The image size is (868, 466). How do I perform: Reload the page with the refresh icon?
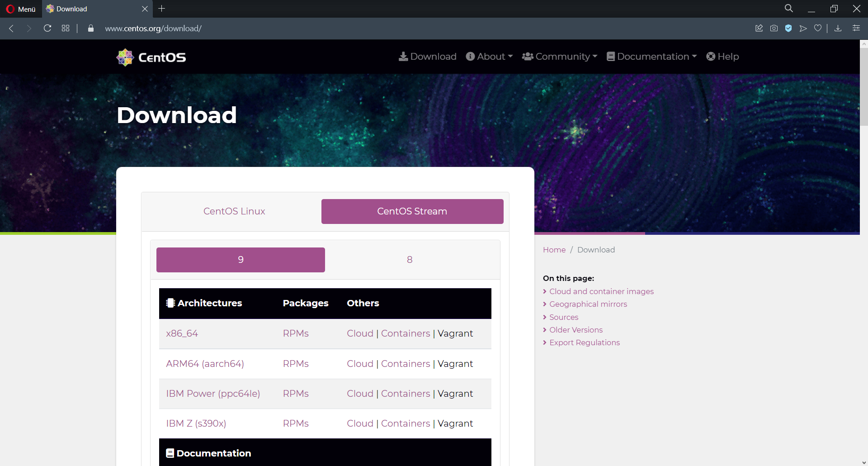pyautogui.click(x=47, y=29)
